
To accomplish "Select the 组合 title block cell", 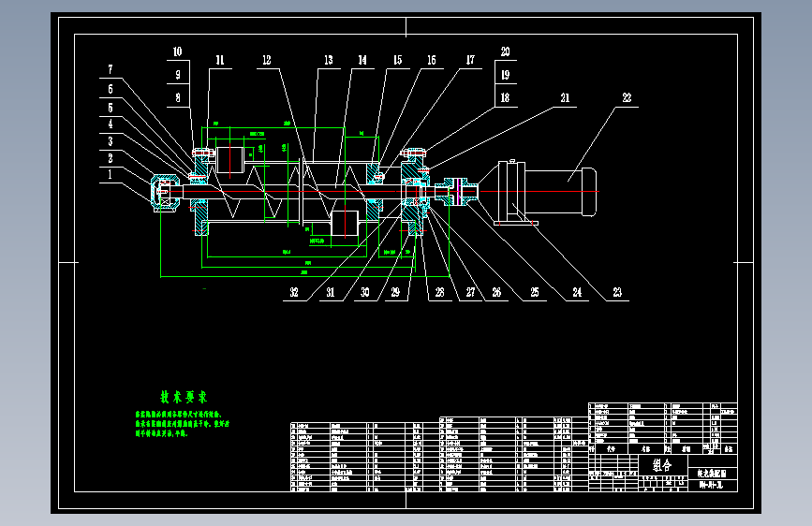I will pos(662,465).
